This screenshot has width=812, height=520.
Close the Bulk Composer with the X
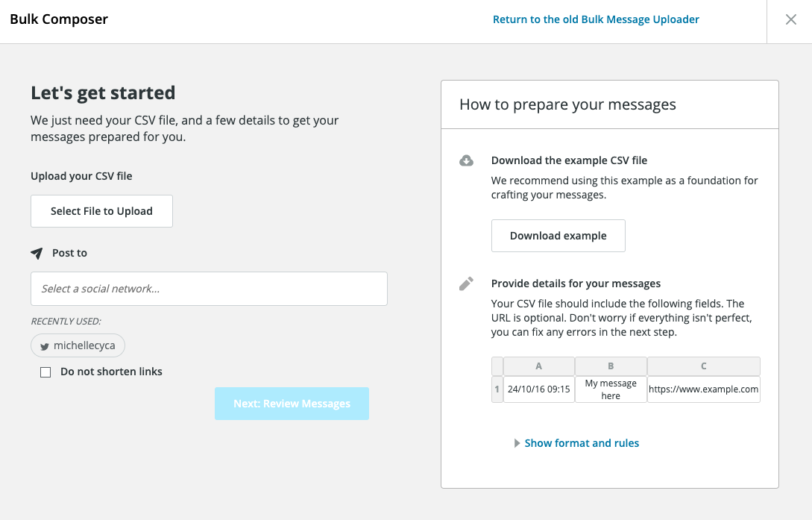click(x=791, y=20)
